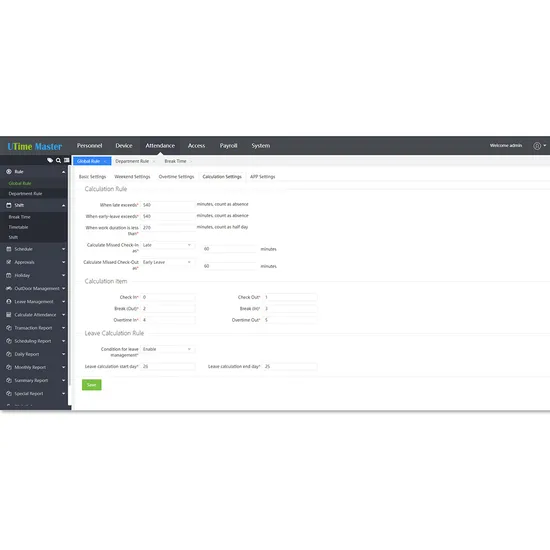The width and height of the screenshot is (550, 550).
Task: Expand the Holiday sidebar section arrow
Action: pyautogui.click(x=63, y=275)
